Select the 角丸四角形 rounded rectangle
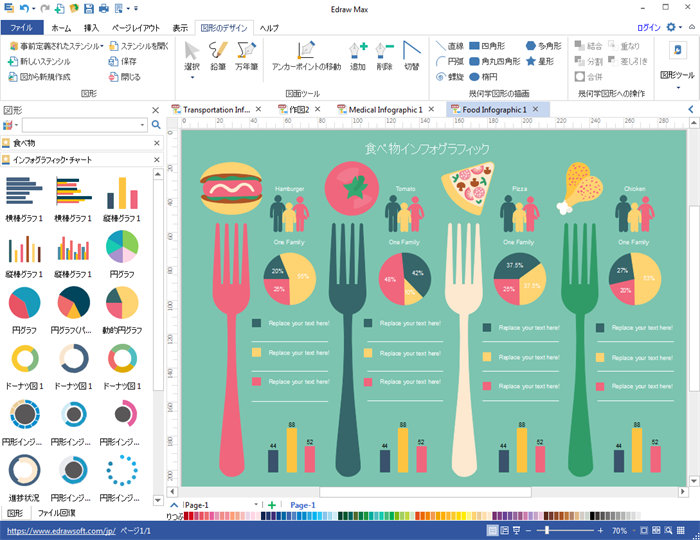 [x=495, y=61]
